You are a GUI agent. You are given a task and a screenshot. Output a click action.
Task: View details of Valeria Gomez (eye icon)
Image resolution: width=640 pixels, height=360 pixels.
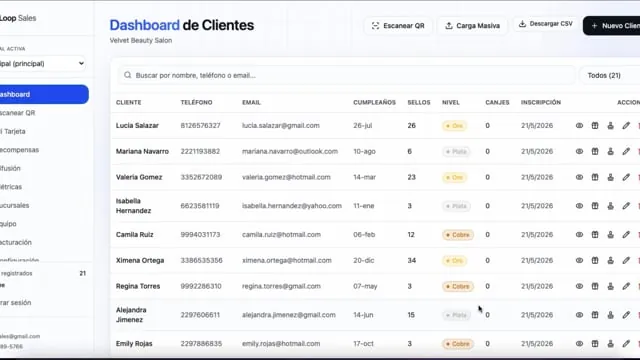click(579, 177)
